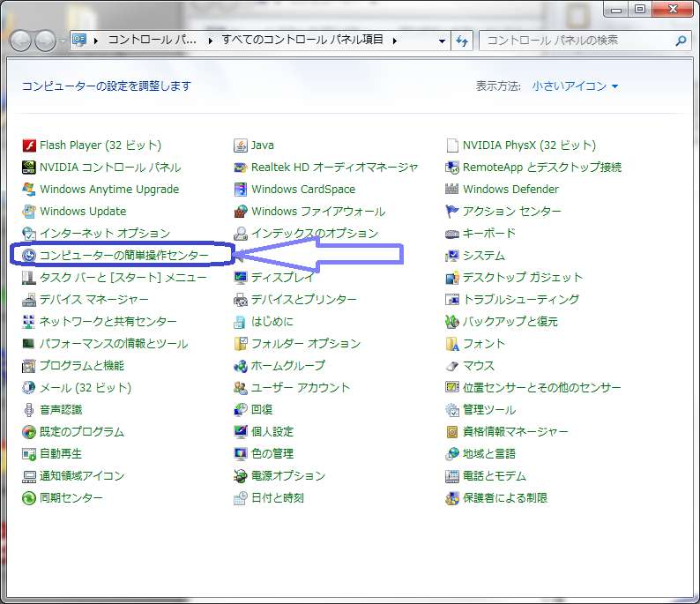
Task: Click the 電源オプション icon
Action: [241, 476]
